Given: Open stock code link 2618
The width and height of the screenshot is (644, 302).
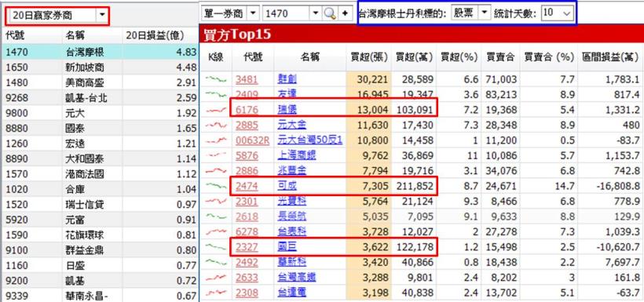Looking at the screenshot, I should pyautogui.click(x=247, y=216).
